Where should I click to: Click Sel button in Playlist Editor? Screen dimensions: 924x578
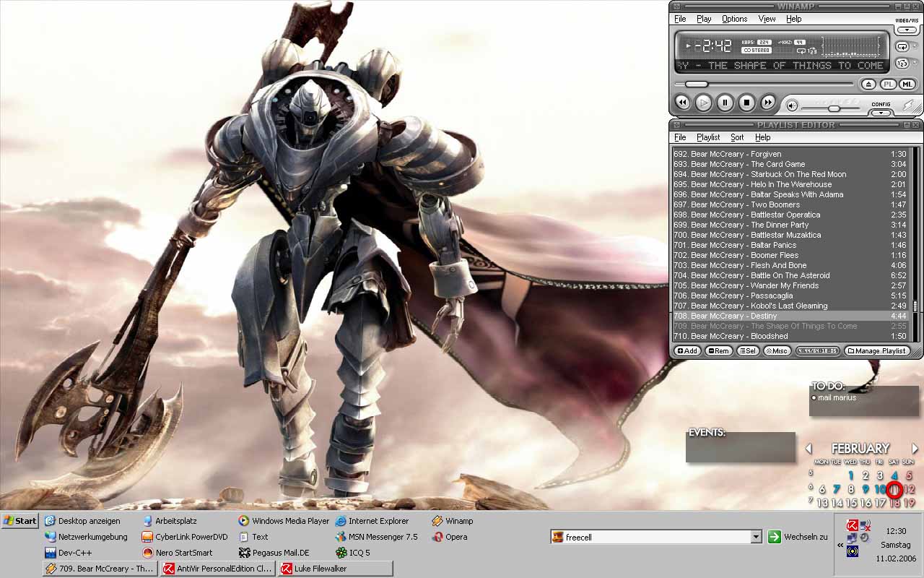tap(747, 351)
